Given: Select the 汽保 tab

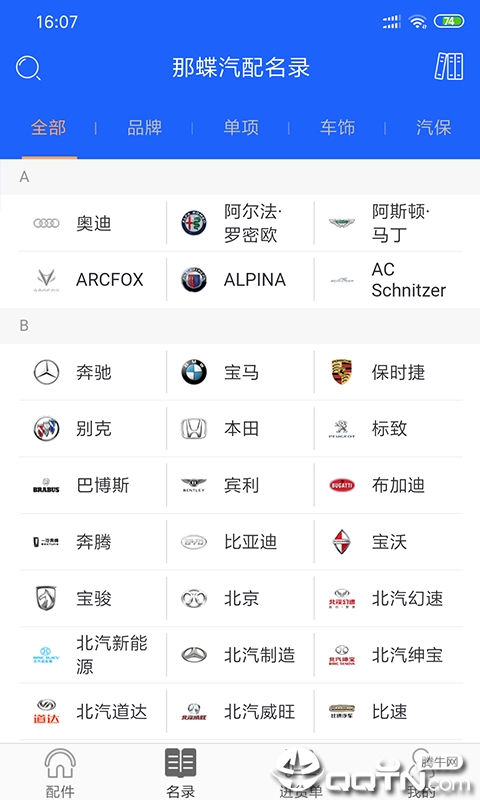Looking at the screenshot, I should (434, 128).
